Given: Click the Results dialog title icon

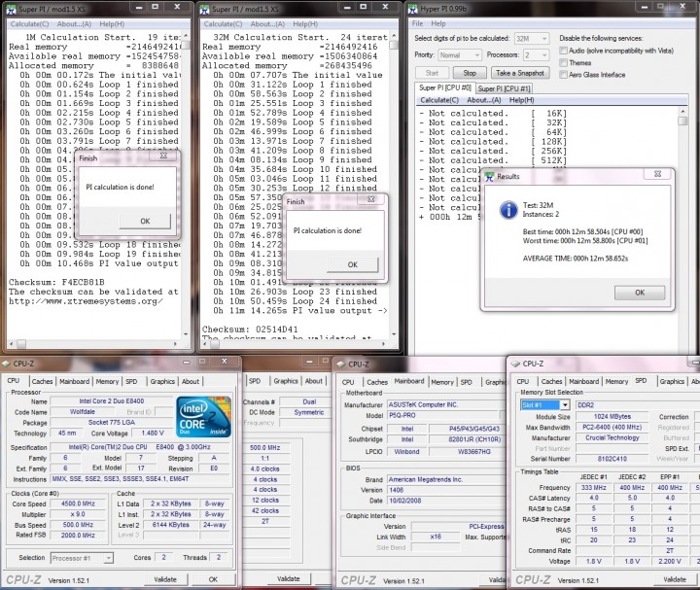Looking at the screenshot, I should [489, 177].
